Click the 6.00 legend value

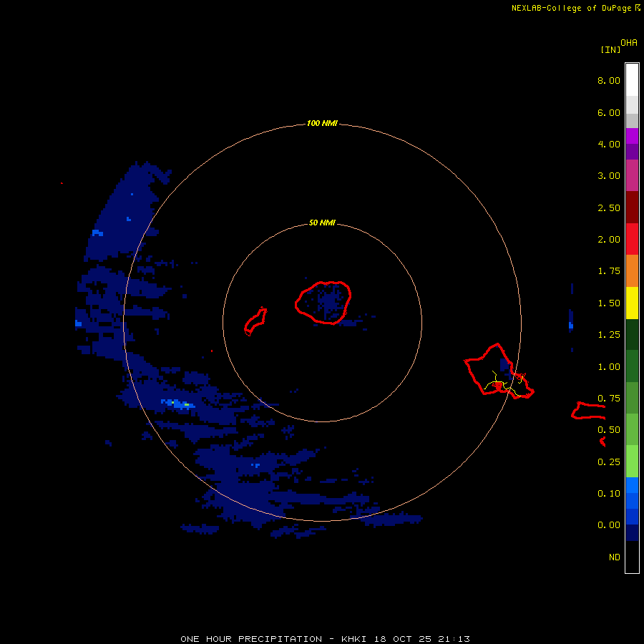click(x=609, y=112)
